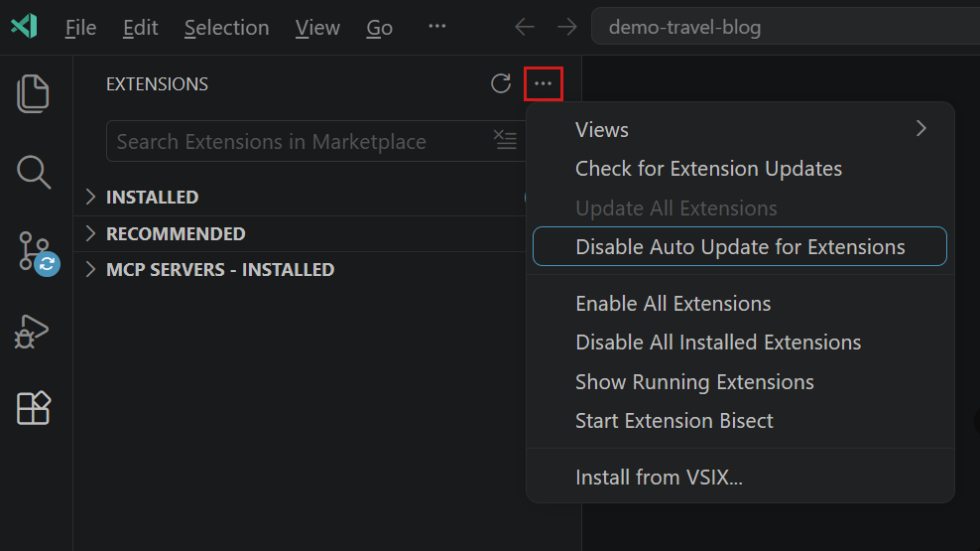Open the Edit menu
This screenshot has width=980, height=551.
[141, 28]
